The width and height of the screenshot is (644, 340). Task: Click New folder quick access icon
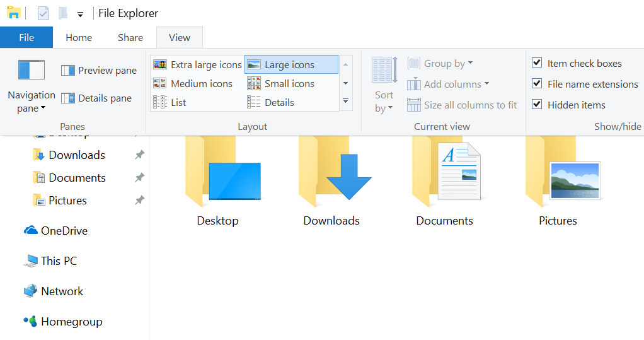pyautogui.click(x=63, y=13)
